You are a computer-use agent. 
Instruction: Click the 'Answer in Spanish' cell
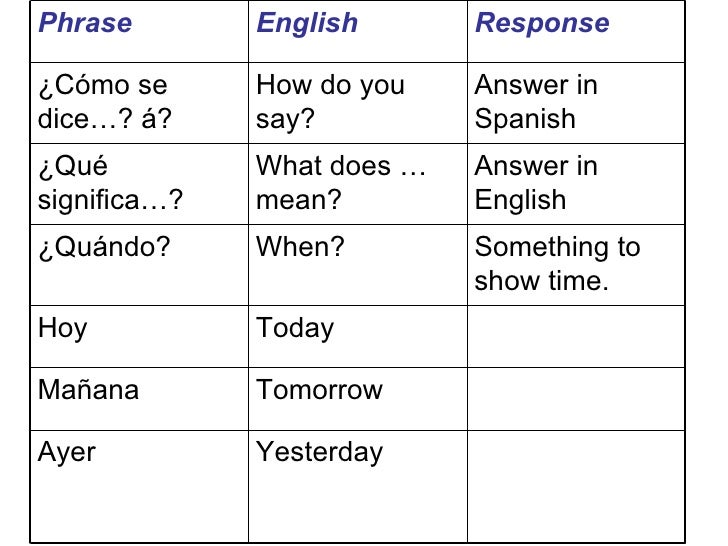click(535, 102)
